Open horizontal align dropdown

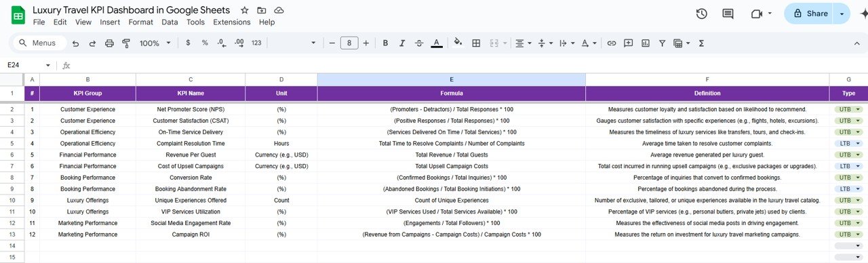point(524,43)
